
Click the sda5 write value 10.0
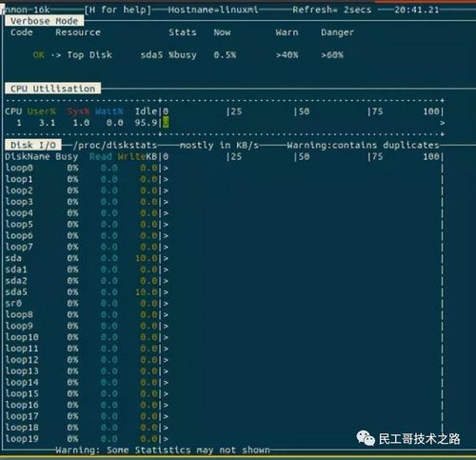point(147,292)
